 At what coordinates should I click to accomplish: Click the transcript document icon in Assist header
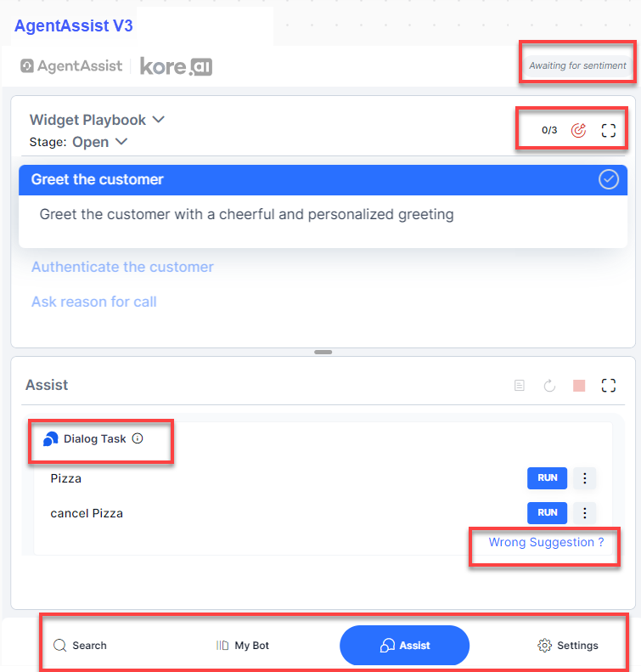(x=520, y=386)
